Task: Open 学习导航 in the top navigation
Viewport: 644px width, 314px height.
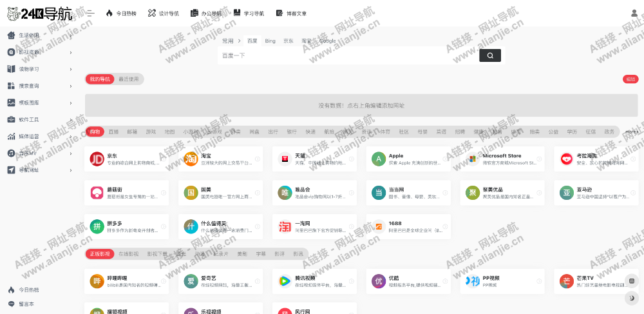Action: [249, 13]
